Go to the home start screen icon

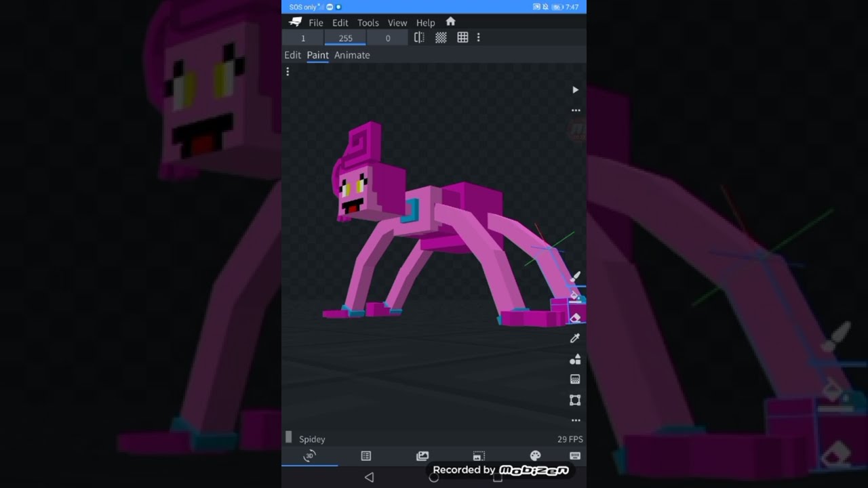pyautogui.click(x=450, y=22)
